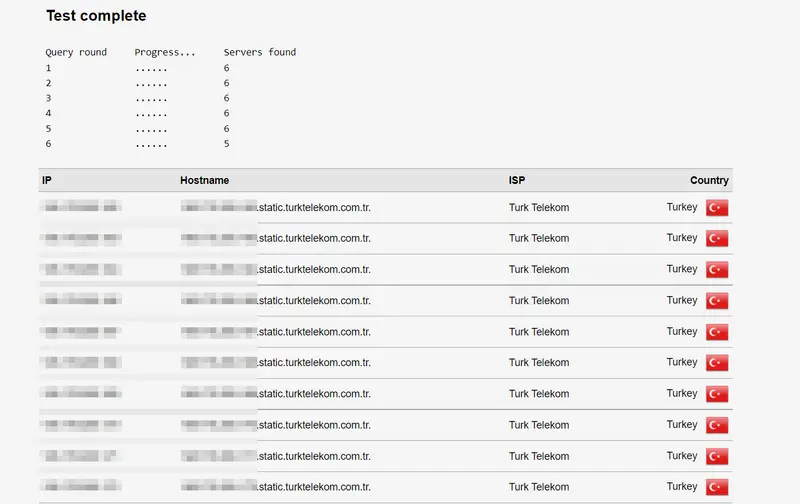Viewport: 800px width, 504px height.
Task: Click the "Progress..." column label
Action: [x=165, y=52]
